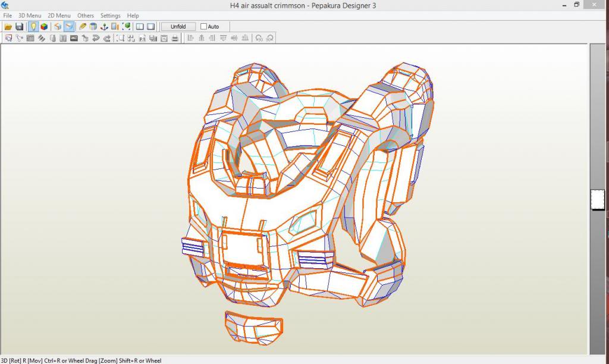The height and width of the screenshot is (364, 609).
Task: Click the P.1 page number icon
Action: click(x=142, y=38)
